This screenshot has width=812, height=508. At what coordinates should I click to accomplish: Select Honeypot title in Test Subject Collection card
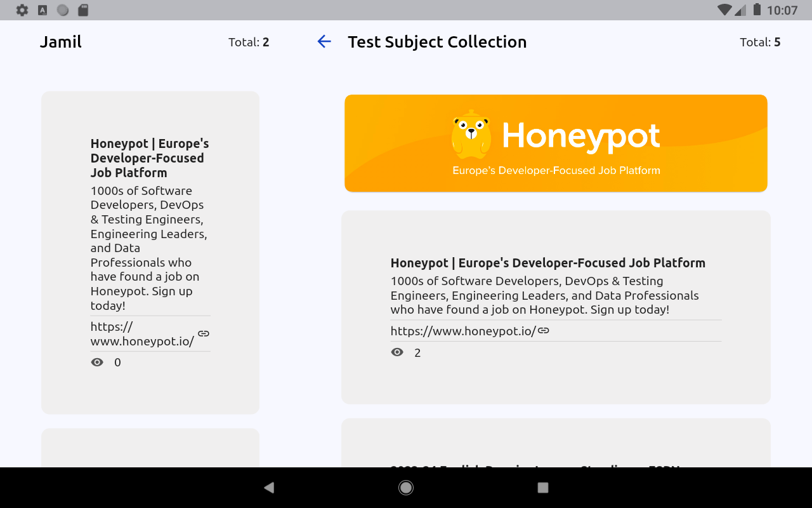[548, 263]
